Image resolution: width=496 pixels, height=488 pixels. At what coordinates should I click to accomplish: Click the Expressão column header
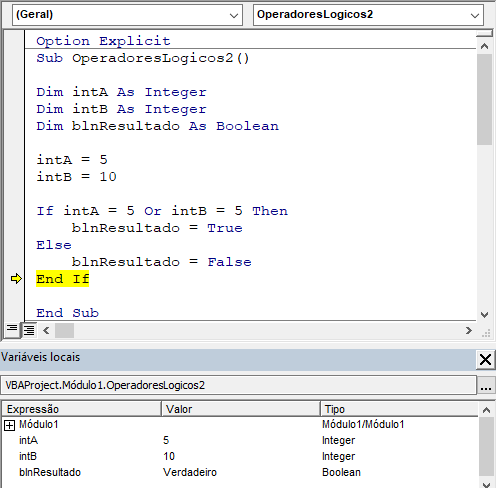coord(82,409)
